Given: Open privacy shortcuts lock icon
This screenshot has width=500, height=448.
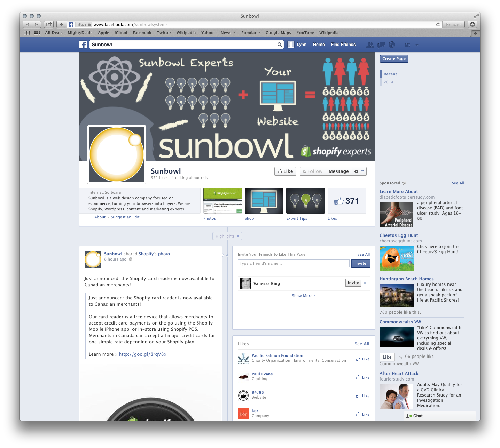Looking at the screenshot, I should [x=408, y=45].
